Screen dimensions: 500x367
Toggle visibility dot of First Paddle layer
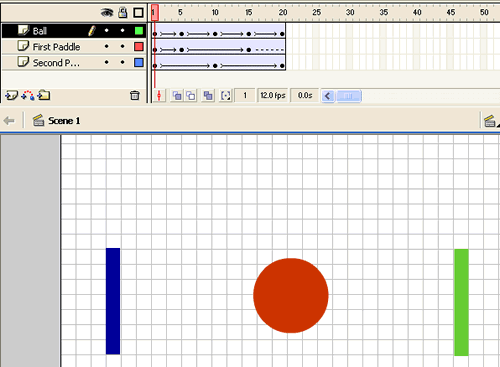107,46
